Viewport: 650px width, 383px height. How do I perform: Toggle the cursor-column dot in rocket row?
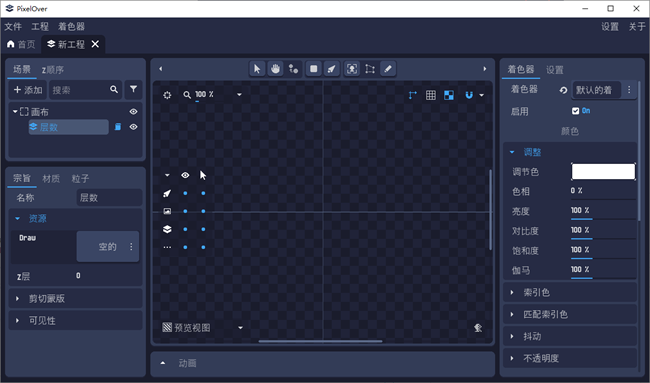[x=203, y=193]
